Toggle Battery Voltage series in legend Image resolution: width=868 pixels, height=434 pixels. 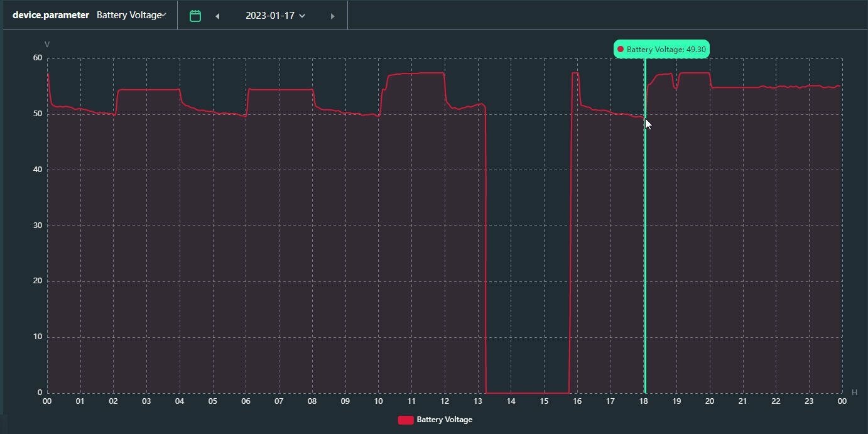[x=435, y=420]
